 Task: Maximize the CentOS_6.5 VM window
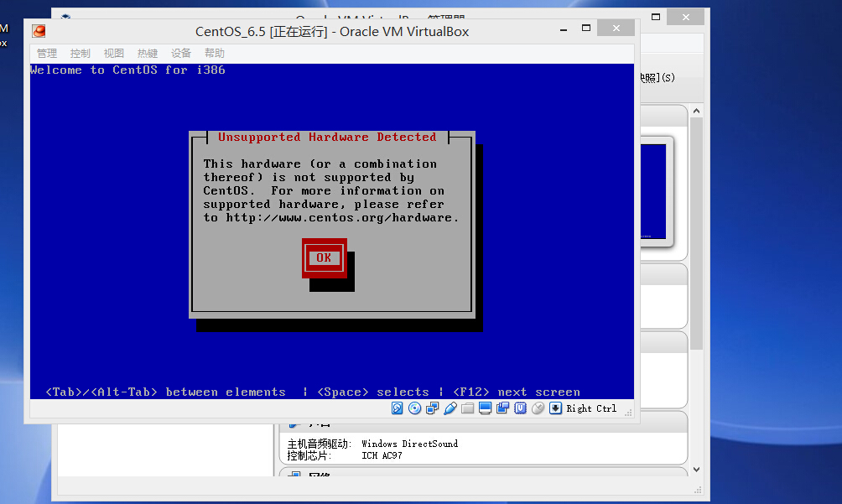click(586, 28)
